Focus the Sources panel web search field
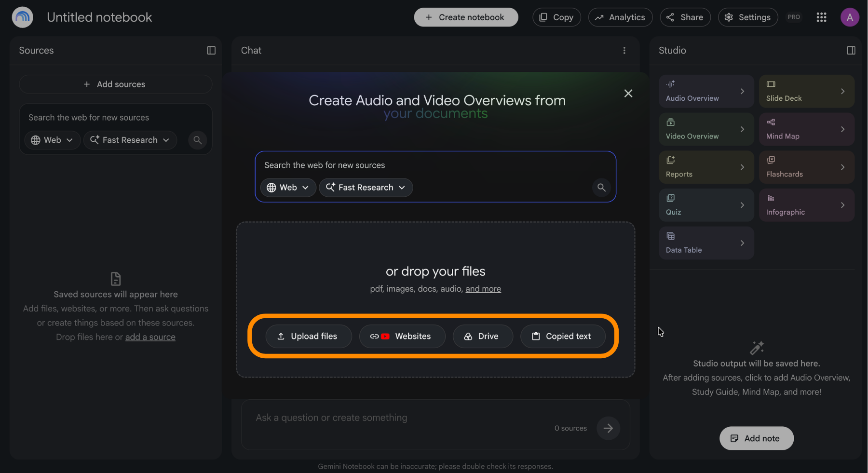This screenshot has width=868, height=473. click(116, 118)
